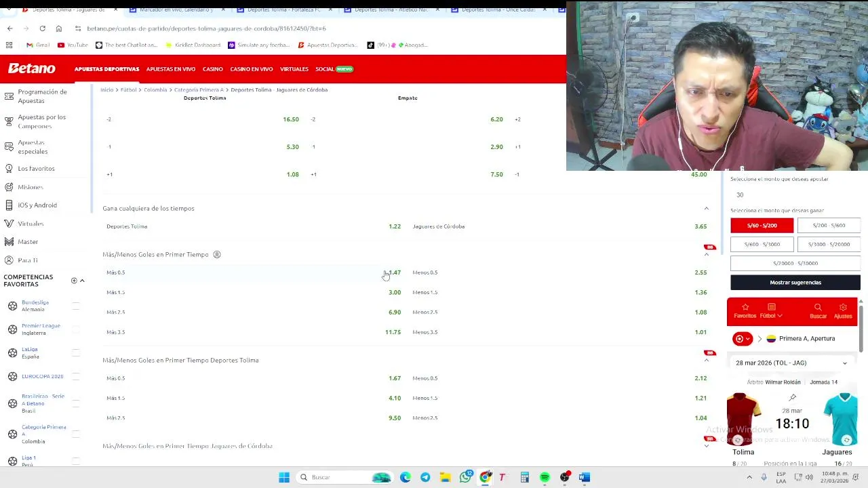Open Virtuales in sidebar

click(x=24, y=224)
